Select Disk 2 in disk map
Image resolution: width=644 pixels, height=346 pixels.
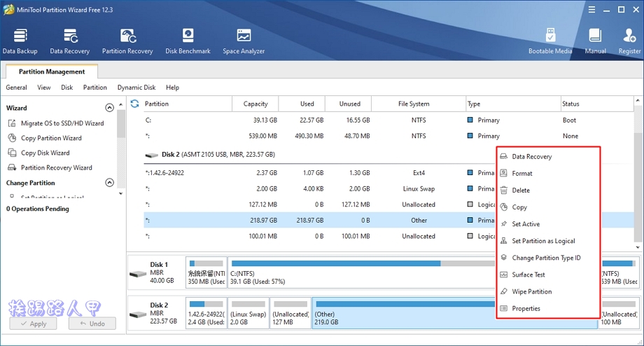point(156,314)
